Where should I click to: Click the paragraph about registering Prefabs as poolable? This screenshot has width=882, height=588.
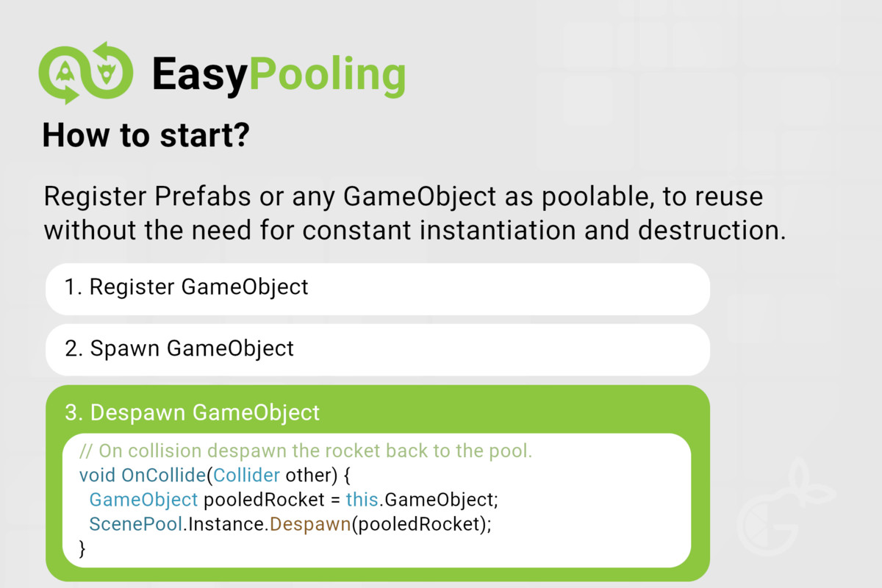pyautogui.click(x=415, y=213)
